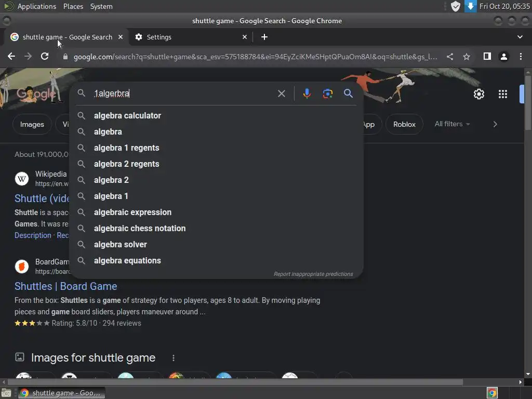Pick suggestion algebra 1 regents
The image size is (532, 399).
pos(217,148)
